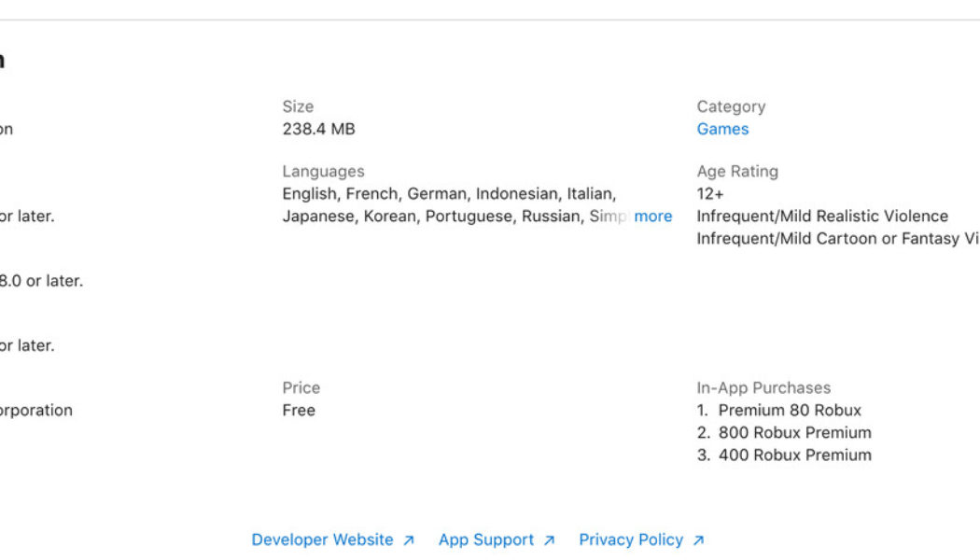980x560 pixels.
Task: Click the external-link arrow beside App Support
Action: (x=550, y=539)
